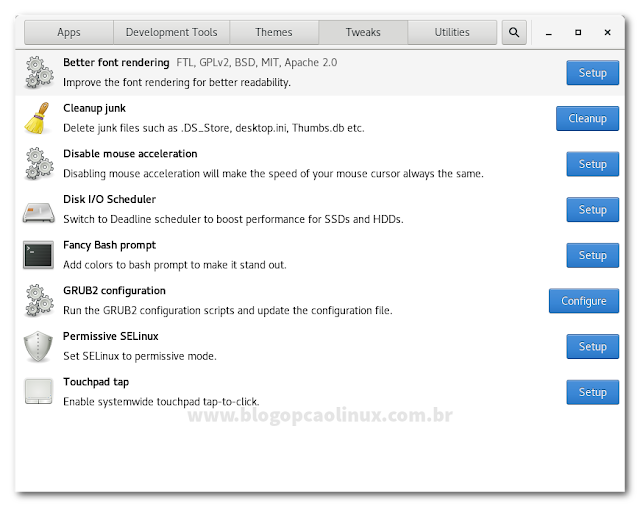The width and height of the screenshot is (640, 507).
Task: Select the Touchpad tap list row title
Action: coord(96,382)
